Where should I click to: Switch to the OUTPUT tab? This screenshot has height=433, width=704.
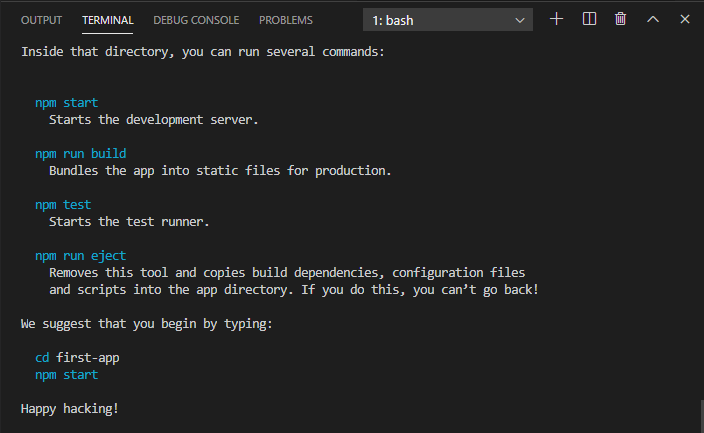tap(41, 20)
